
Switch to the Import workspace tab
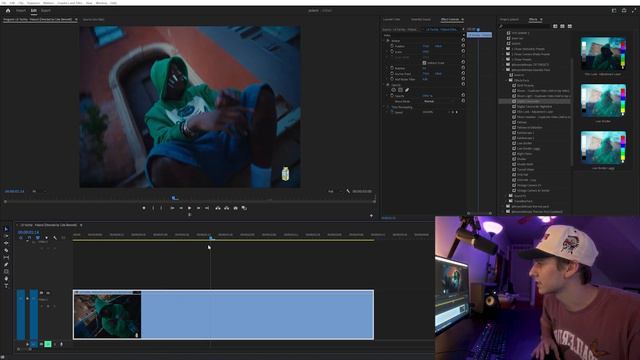(21, 11)
